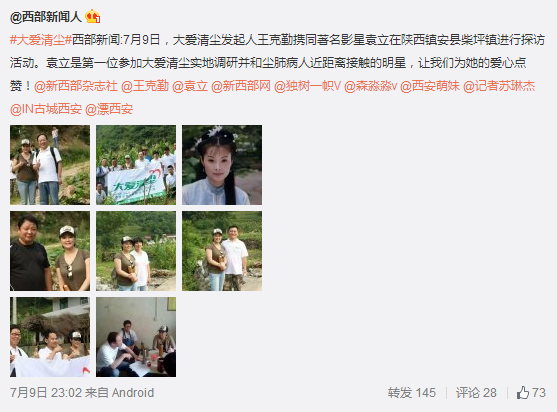Visit the @独树一帜V mention
This screenshot has height=412, width=557.
(307, 86)
